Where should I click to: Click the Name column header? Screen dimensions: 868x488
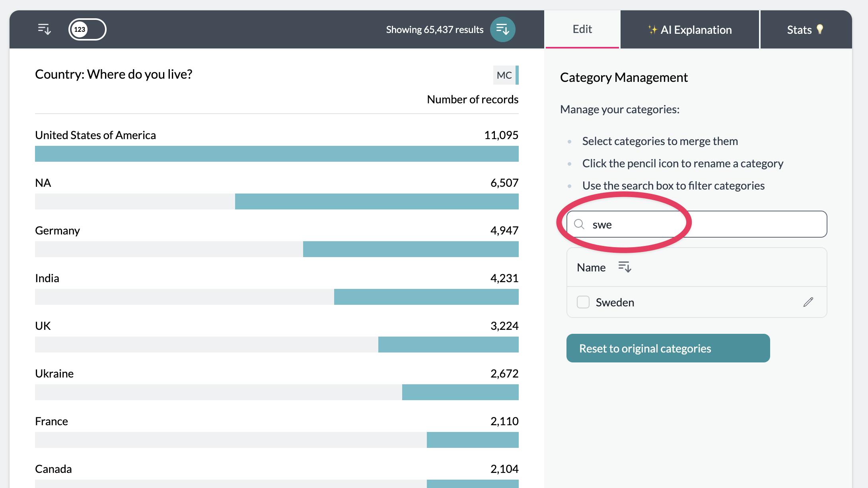coord(591,267)
